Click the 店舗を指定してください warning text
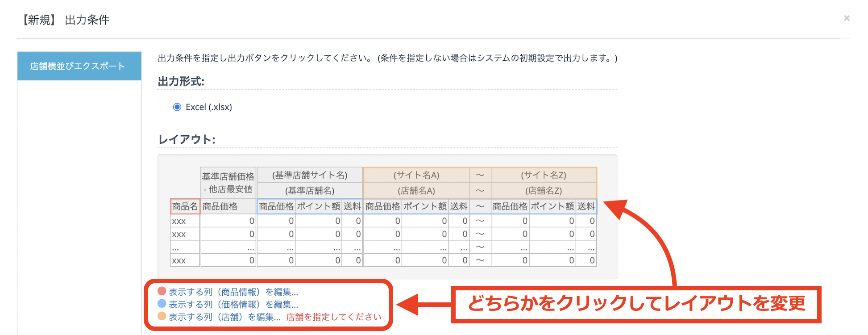 click(x=333, y=317)
